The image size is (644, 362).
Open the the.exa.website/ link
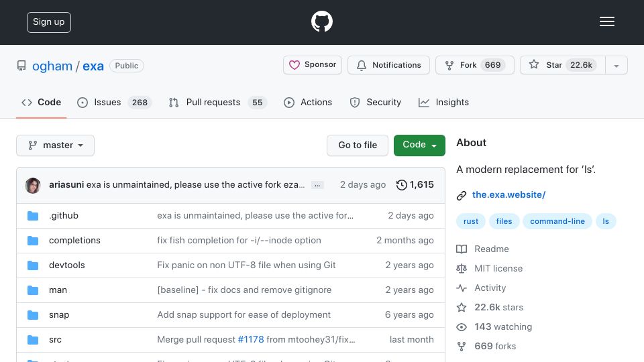click(x=509, y=194)
